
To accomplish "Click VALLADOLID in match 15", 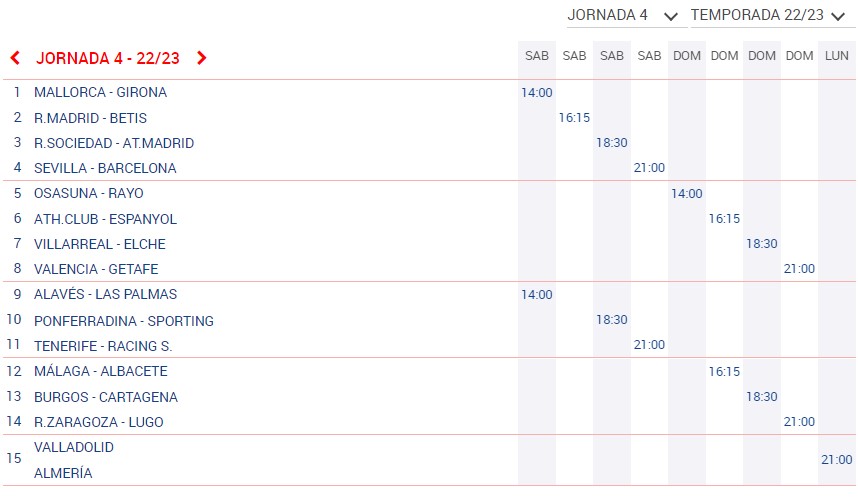I will coord(74,448).
